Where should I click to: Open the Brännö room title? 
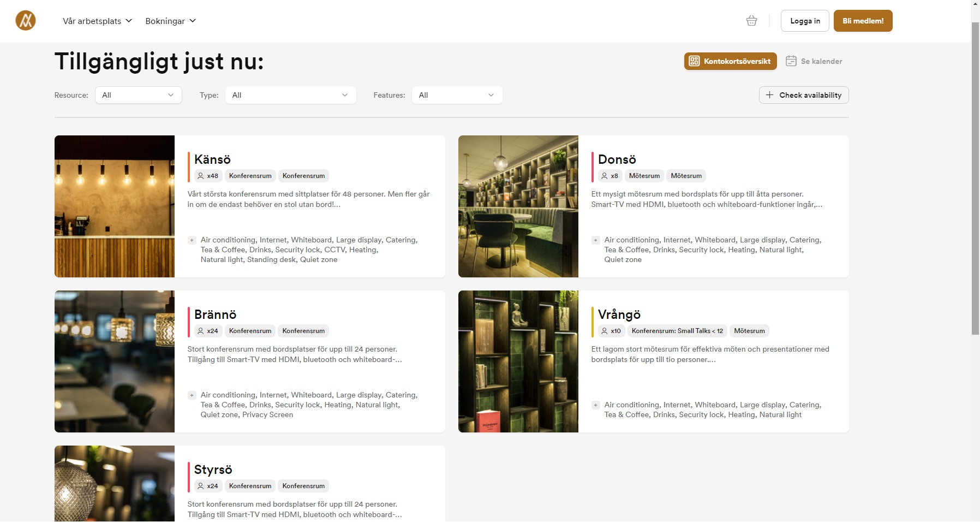(x=215, y=315)
